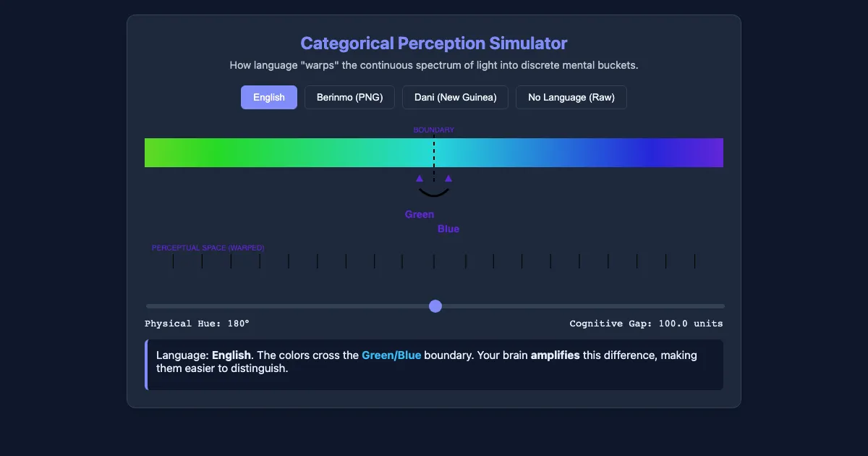The height and width of the screenshot is (456, 868).
Task: Click the Cognitive Gap: 100.0 units readout
Action: pyautogui.click(x=646, y=324)
